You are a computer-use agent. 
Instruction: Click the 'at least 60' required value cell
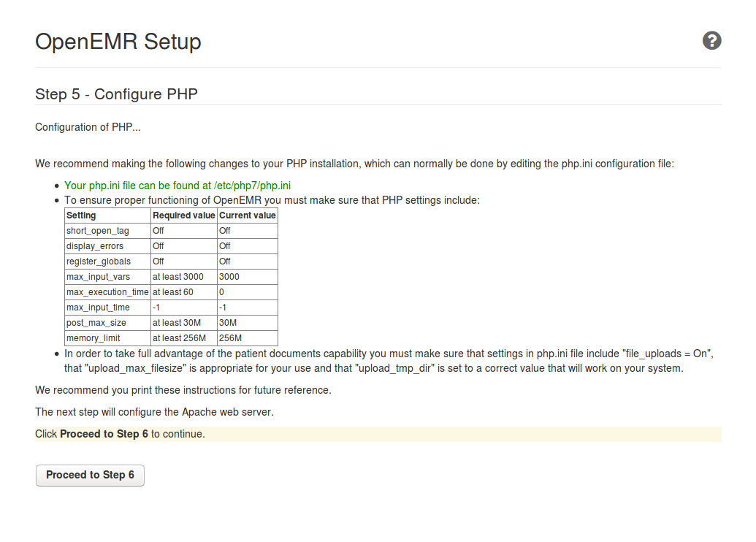172,292
